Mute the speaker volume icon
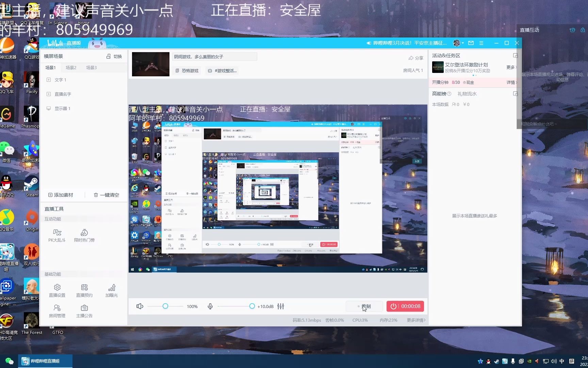This screenshot has height=368, width=588. click(x=140, y=306)
